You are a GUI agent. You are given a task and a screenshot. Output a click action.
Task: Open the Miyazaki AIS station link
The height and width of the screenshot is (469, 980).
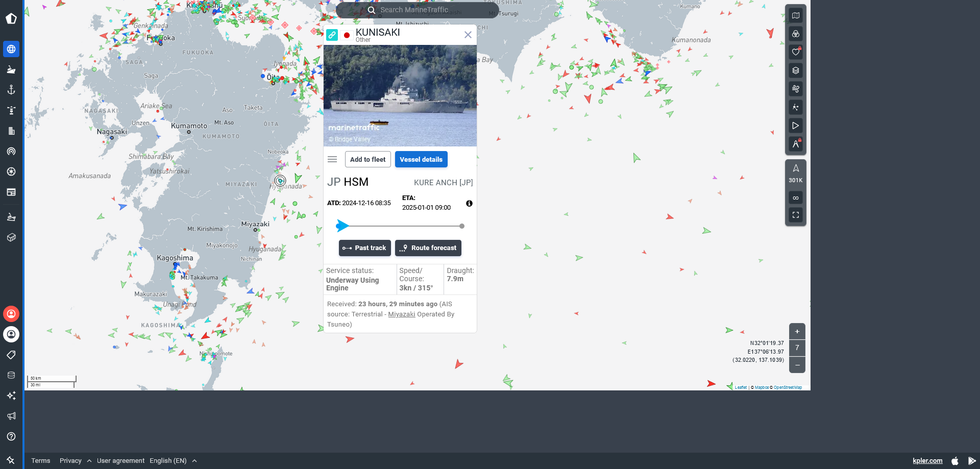tap(402, 314)
